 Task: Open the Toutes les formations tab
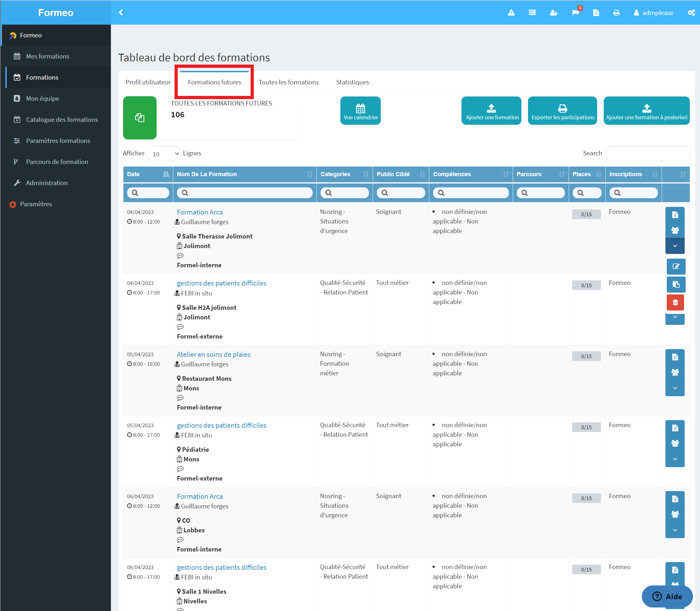[289, 82]
